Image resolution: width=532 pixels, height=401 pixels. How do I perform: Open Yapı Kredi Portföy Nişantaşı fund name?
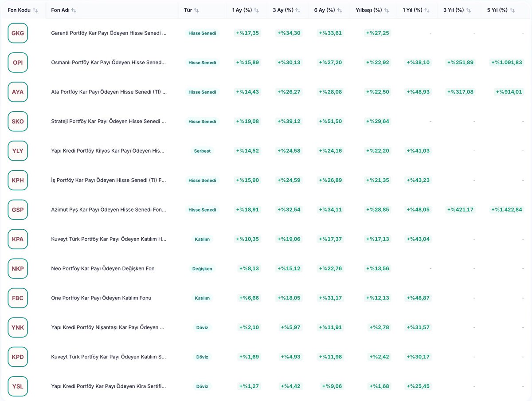click(x=108, y=327)
